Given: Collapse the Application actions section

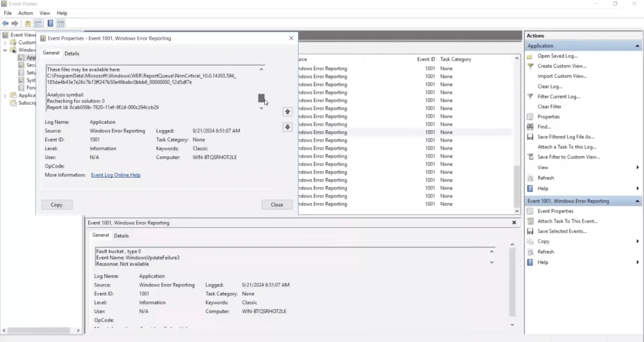Looking at the screenshot, I should pos(637,46).
